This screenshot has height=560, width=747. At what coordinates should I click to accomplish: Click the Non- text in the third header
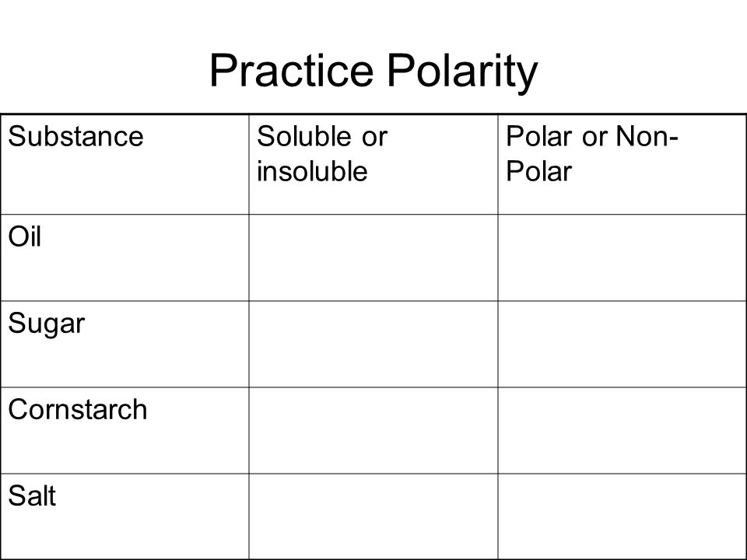[x=647, y=136]
